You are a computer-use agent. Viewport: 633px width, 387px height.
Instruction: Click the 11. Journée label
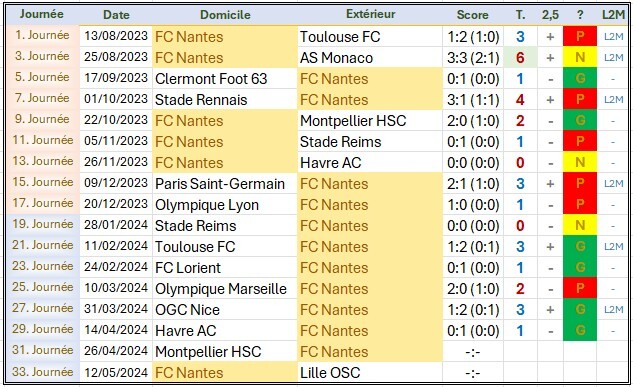point(42,140)
